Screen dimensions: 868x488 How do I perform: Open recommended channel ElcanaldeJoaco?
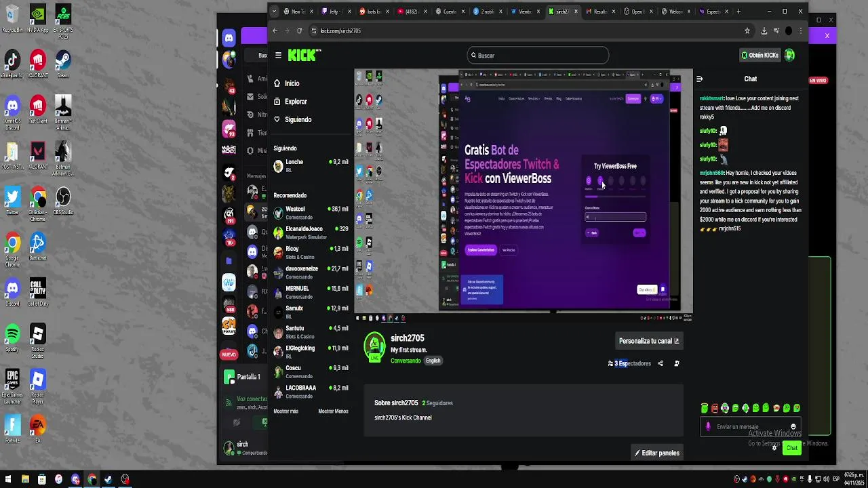311,232
